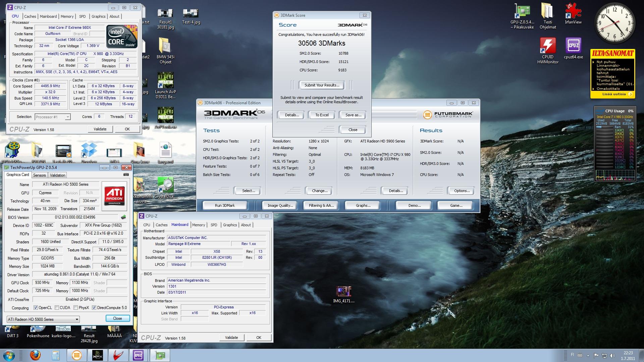Click GPU-Z screenshot camera icon

(x=126, y=175)
